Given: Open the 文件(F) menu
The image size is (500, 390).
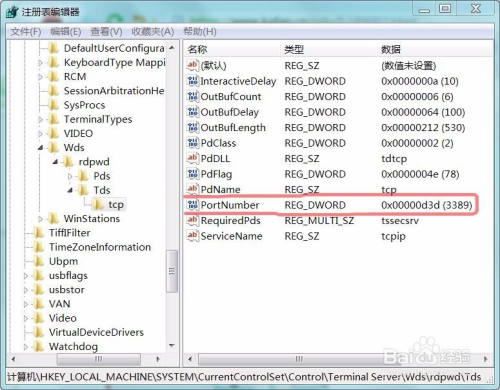Looking at the screenshot, I should tap(26, 32).
